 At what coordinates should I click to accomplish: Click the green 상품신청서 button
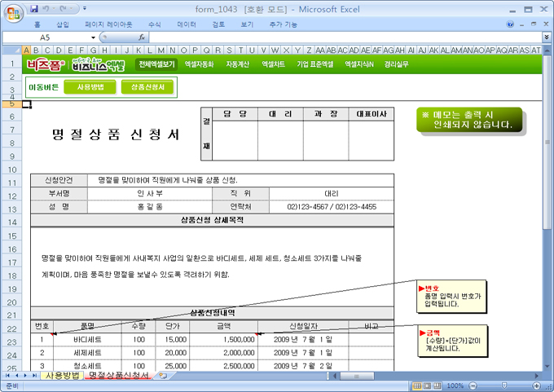[147, 86]
